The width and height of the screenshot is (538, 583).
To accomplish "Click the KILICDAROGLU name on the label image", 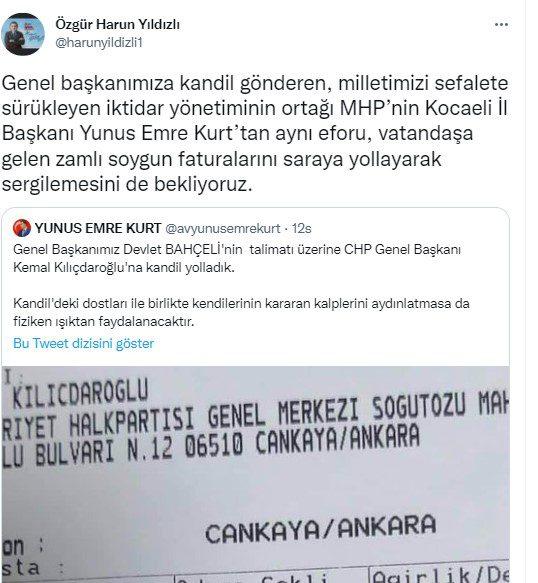I will (x=80, y=393).
